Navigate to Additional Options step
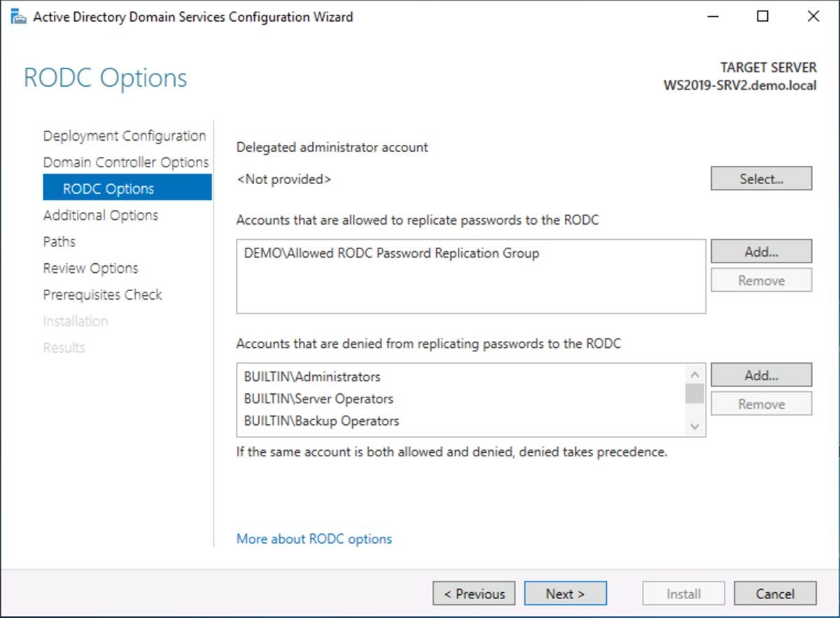840x618 pixels. 101,216
